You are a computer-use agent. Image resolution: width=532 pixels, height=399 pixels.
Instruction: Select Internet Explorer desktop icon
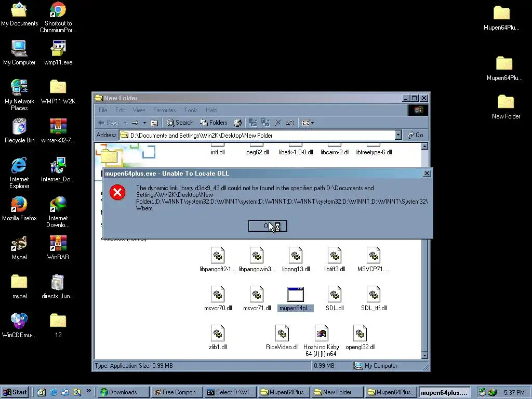(x=19, y=172)
